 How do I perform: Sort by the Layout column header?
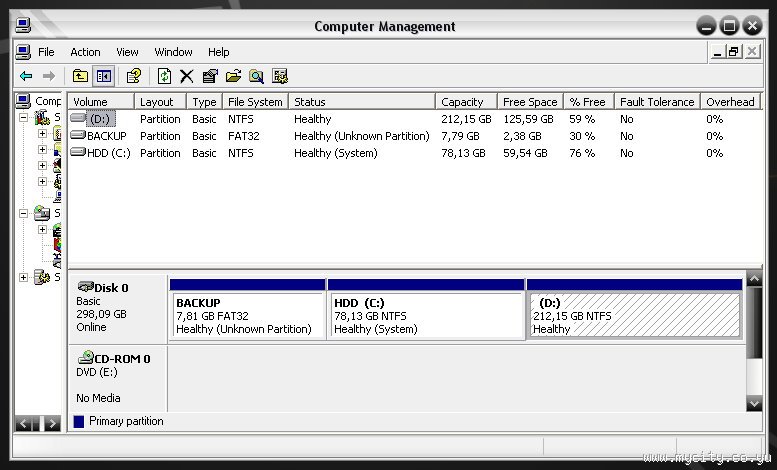pos(161,102)
